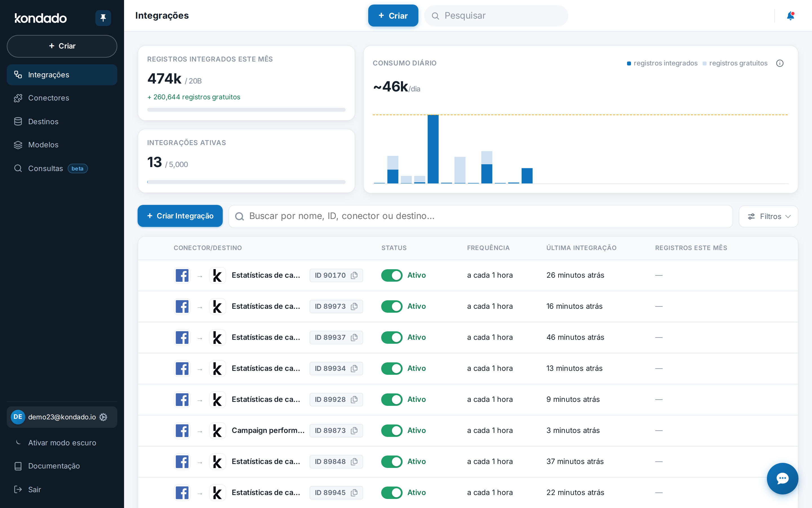
Task: Click the Conector/Destino column header
Action: (208, 248)
